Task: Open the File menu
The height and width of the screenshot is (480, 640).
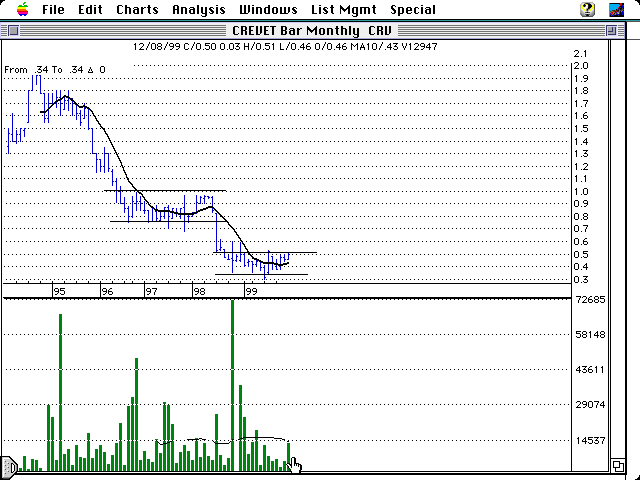Action: click(x=53, y=9)
